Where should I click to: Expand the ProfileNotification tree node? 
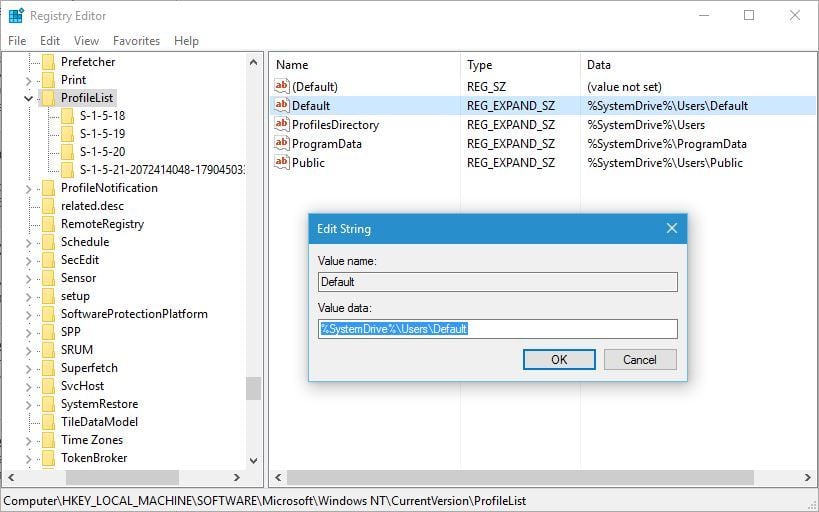pyautogui.click(x=28, y=189)
